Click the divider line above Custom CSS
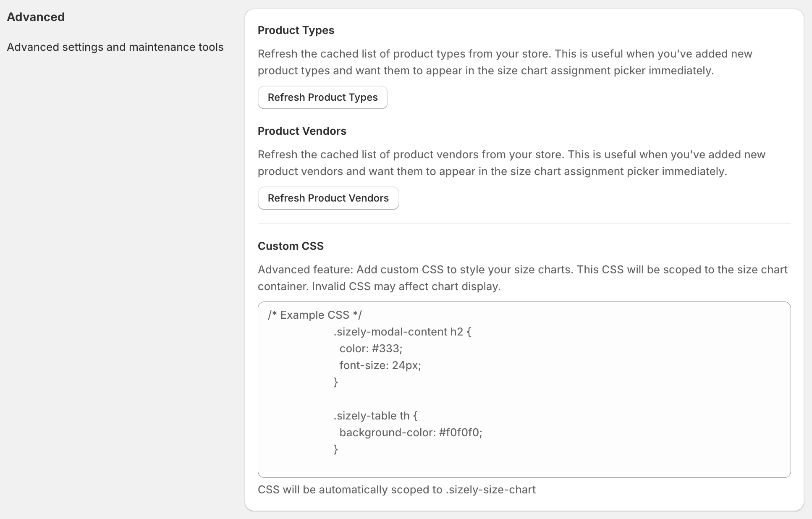 (524, 224)
